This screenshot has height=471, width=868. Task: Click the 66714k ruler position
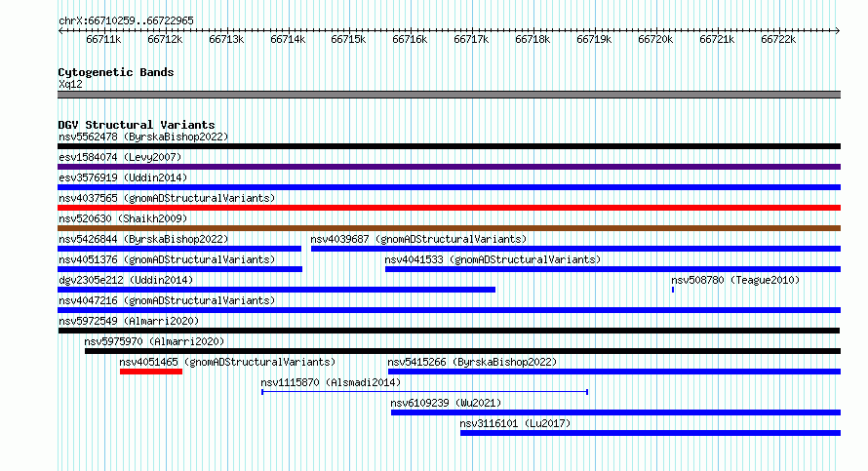coord(288,39)
